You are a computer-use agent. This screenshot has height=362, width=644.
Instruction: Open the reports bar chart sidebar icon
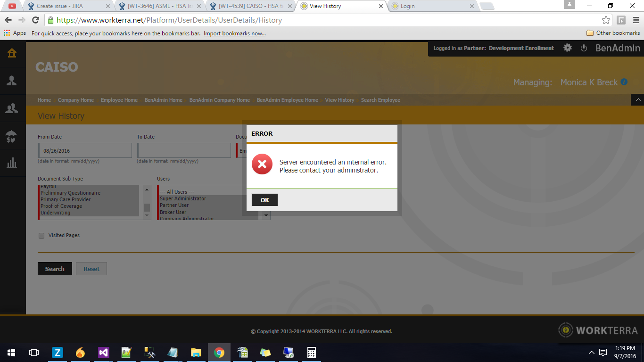(12, 163)
